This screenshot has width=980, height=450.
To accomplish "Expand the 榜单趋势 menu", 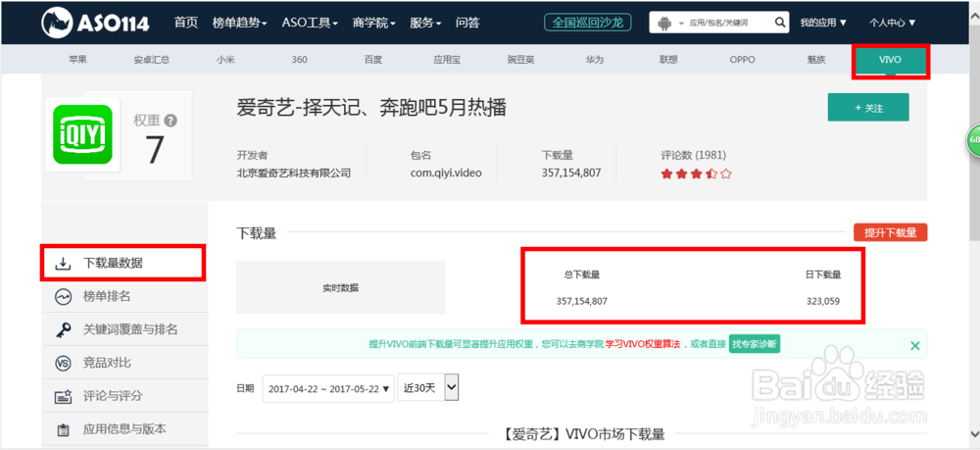I will click(240, 24).
